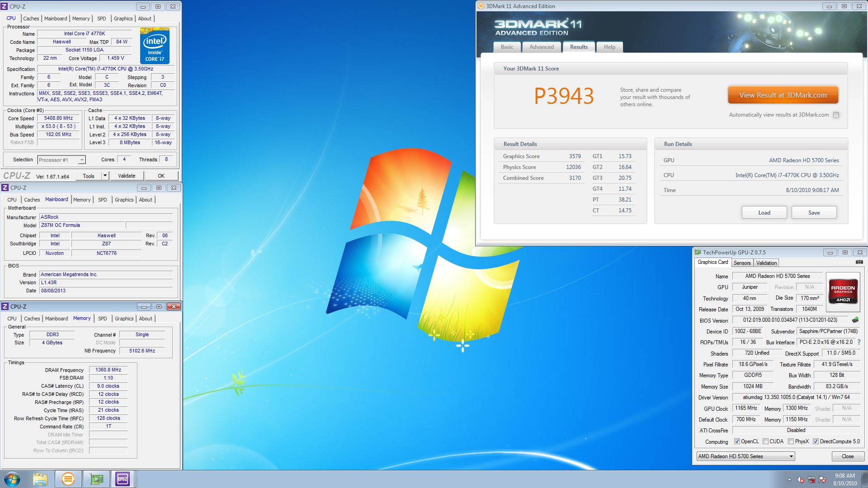Switch to 3DMark 11 taskbar icon
The height and width of the screenshot is (488, 868).
[68, 479]
